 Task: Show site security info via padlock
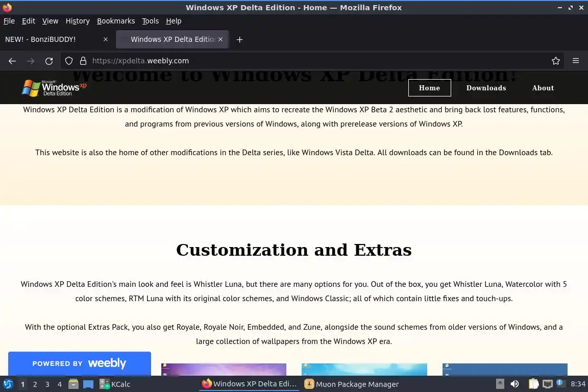pyautogui.click(x=83, y=61)
